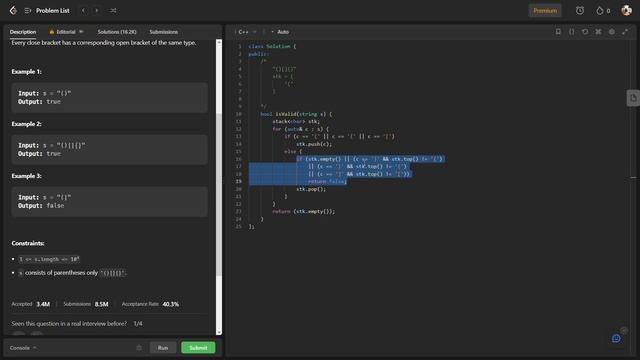This screenshot has height=360, width=640.
Task: Go to the next problem arrow
Action: tap(97, 11)
